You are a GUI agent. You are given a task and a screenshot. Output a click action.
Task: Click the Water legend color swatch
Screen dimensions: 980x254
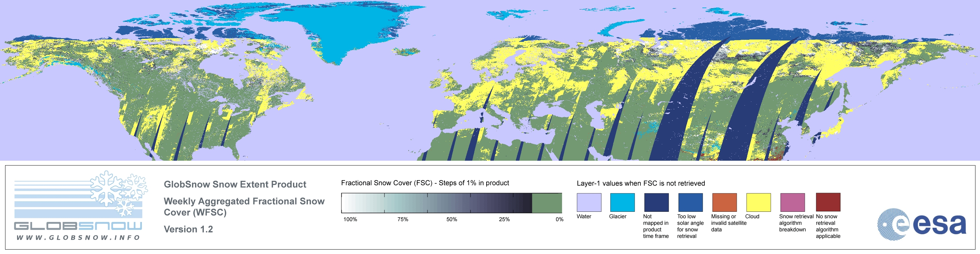pyautogui.click(x=589, y=202)
